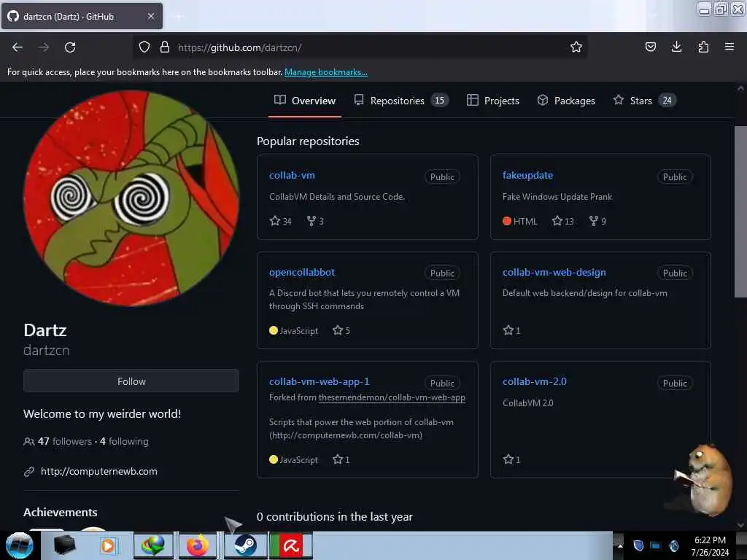This screenshot has height=560, width=747.
Task: Click the HTML language label on fakeupdate
Action: 525,221
